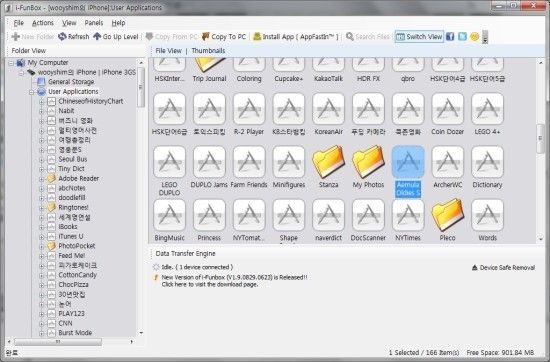Click Copy To PC button
550x362 pixels.
tap(224, 36)
